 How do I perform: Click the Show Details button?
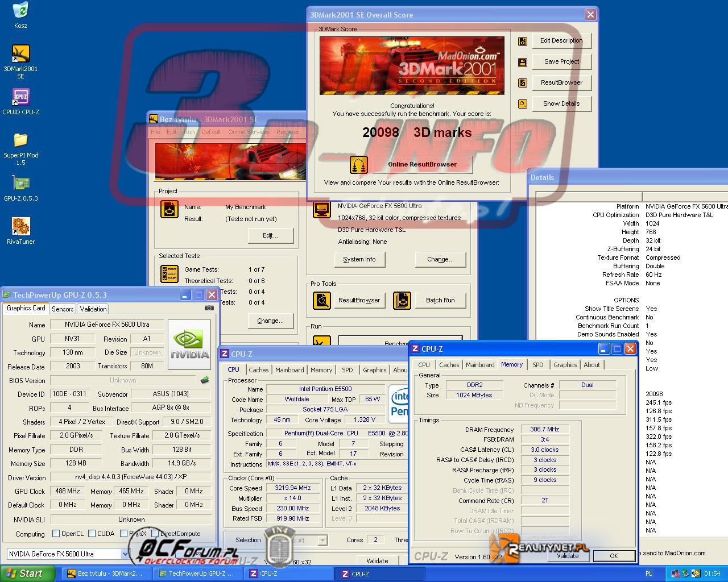coord(561,104)
